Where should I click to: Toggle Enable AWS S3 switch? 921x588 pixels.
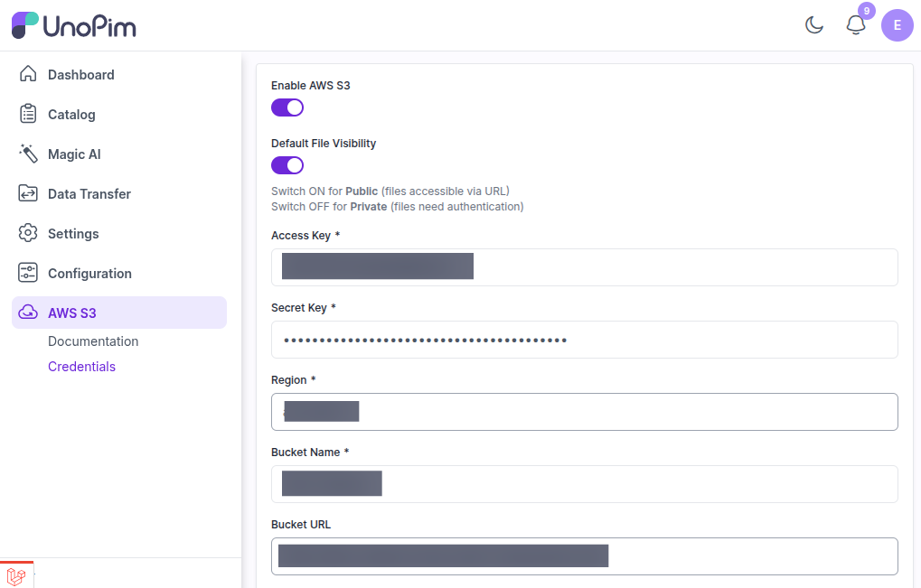[x=287, y=107]
